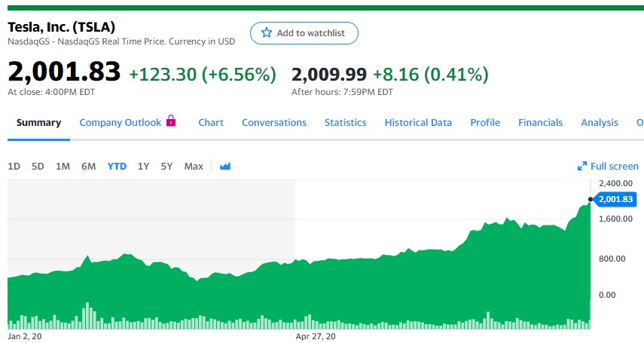Viewport: 644px width, 343px height.
Task: Switch chart type with the area-chart icon
Action: [225, 166]
